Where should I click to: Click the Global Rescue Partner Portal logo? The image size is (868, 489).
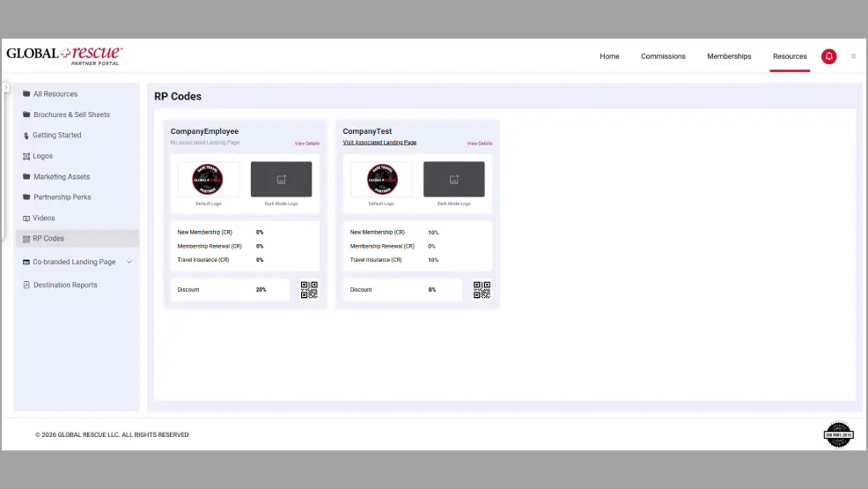pos(64,56)
